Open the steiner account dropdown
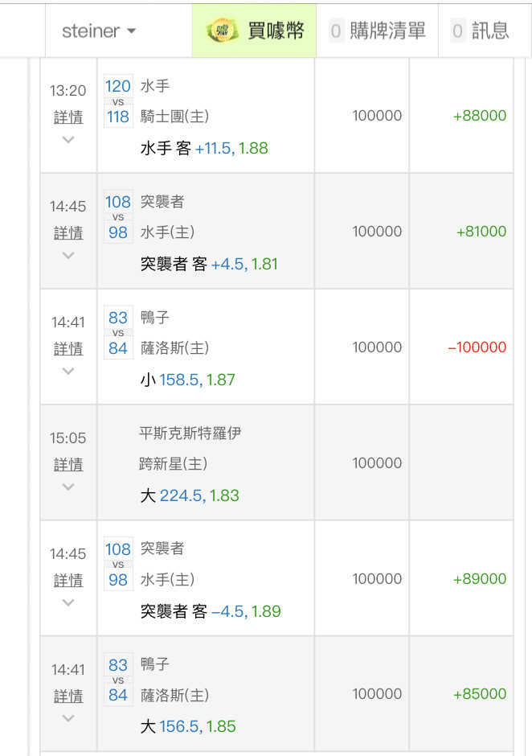Image resolution: width=532 pixels, height=756 pixels. [x=99, y=31]
